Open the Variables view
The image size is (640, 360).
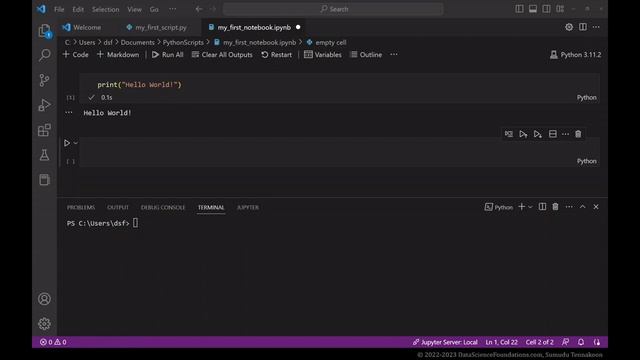tap(322, 55)
